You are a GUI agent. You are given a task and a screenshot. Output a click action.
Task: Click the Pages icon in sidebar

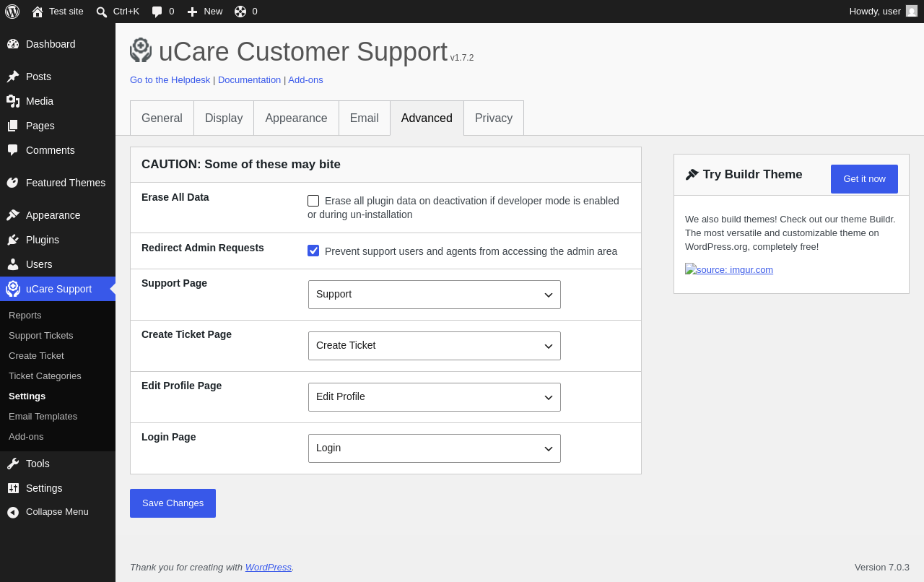[13, 126]
